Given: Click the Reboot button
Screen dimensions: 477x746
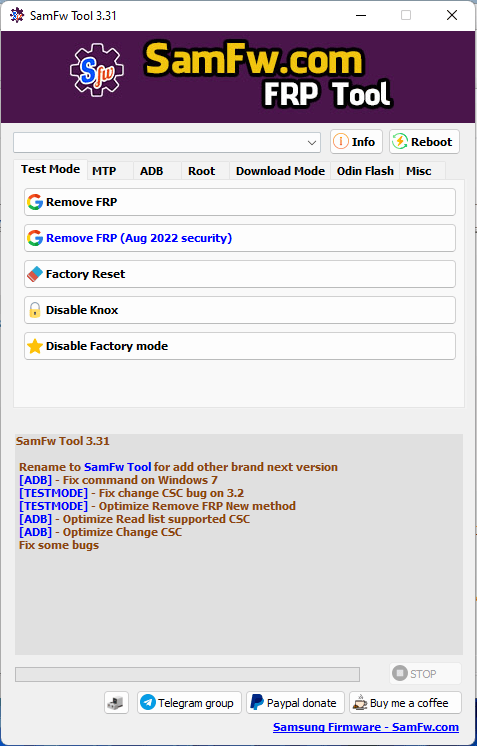Looking at the screenshot, I should (424, 142).
